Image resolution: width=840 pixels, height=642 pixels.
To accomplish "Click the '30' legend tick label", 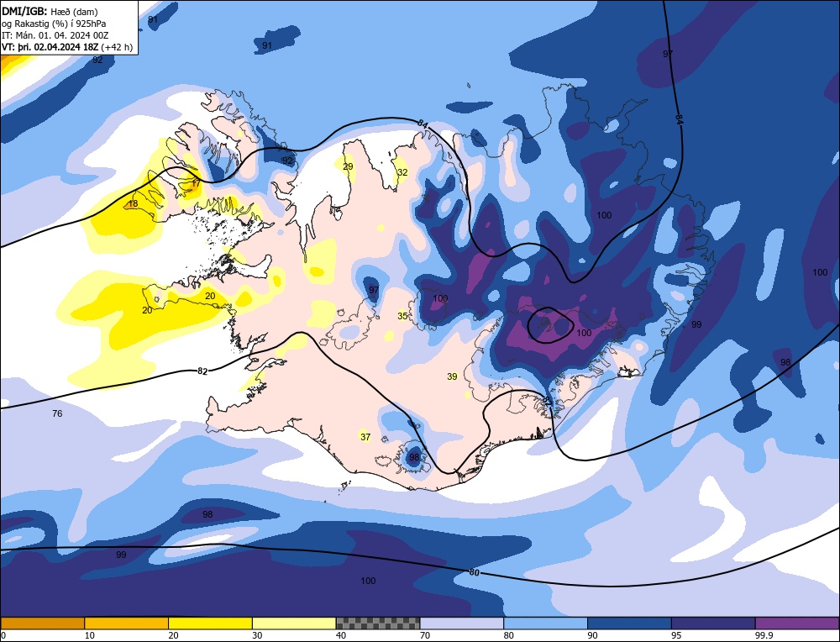I will pos(257,635).
